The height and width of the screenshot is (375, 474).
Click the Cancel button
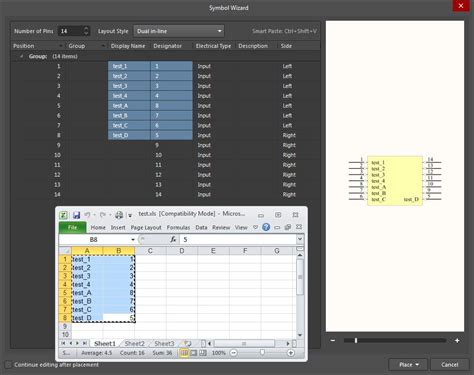coord(450,365)
